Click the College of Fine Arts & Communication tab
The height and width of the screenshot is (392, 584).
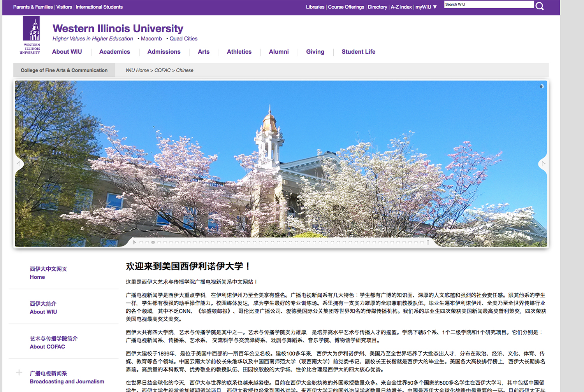pos(64,70)
